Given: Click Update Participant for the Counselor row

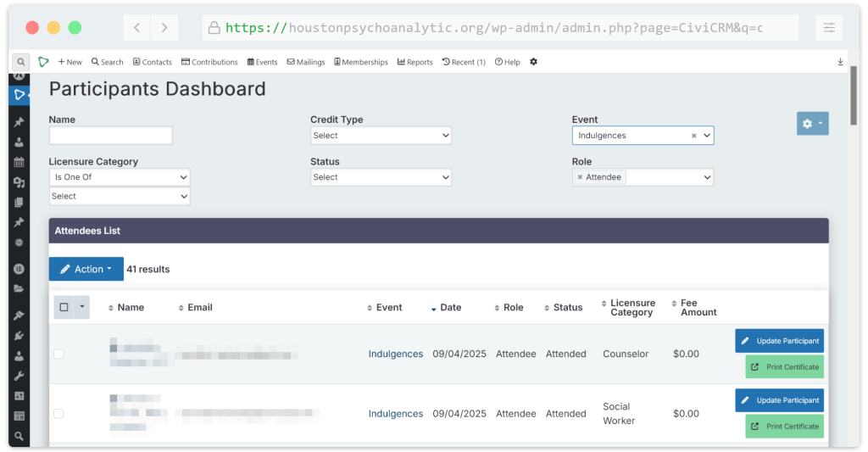Looking at the screenshot, I should [x=780, y=341].
